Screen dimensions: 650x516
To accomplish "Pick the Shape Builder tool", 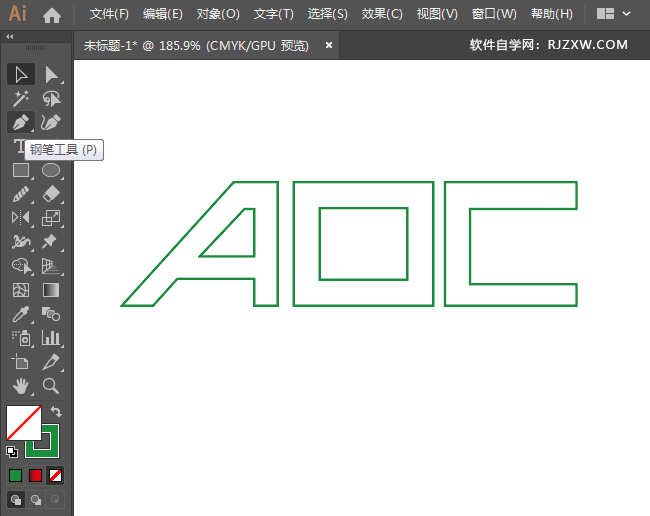I will [x=21, y=266].
